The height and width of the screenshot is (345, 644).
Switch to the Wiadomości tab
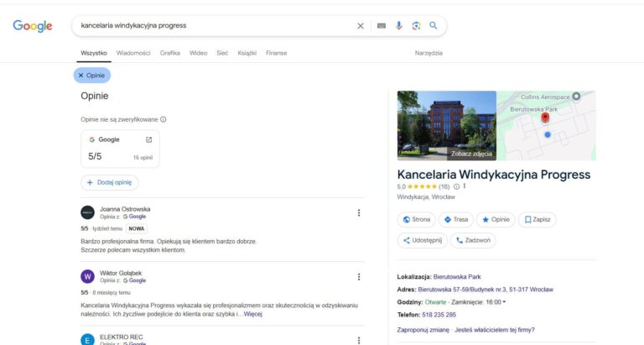[x=133, y=53]
